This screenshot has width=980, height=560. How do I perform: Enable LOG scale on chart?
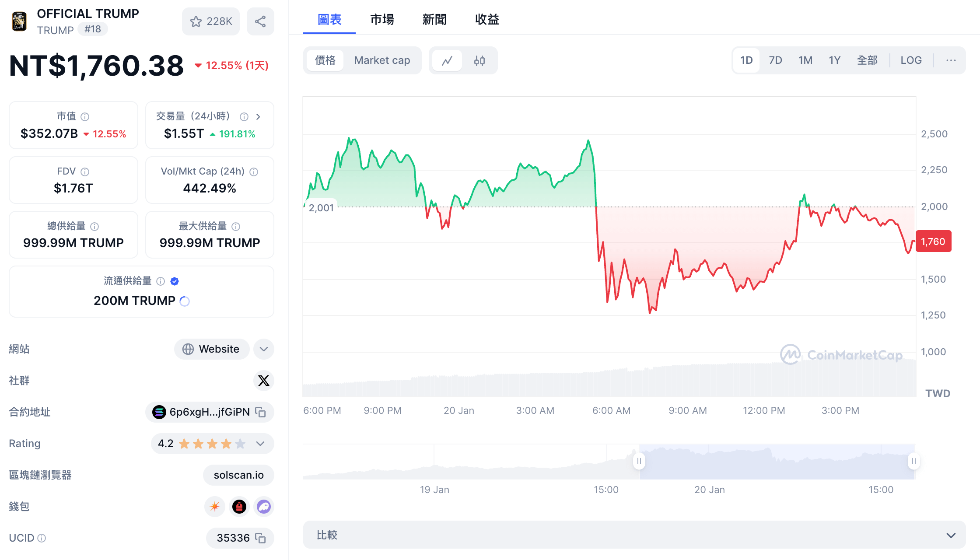pos(911,60)
